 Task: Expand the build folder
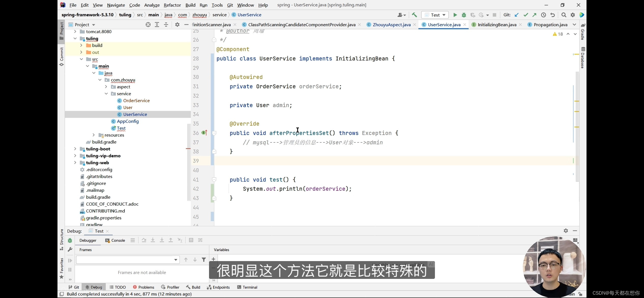[x=81, y=45]
